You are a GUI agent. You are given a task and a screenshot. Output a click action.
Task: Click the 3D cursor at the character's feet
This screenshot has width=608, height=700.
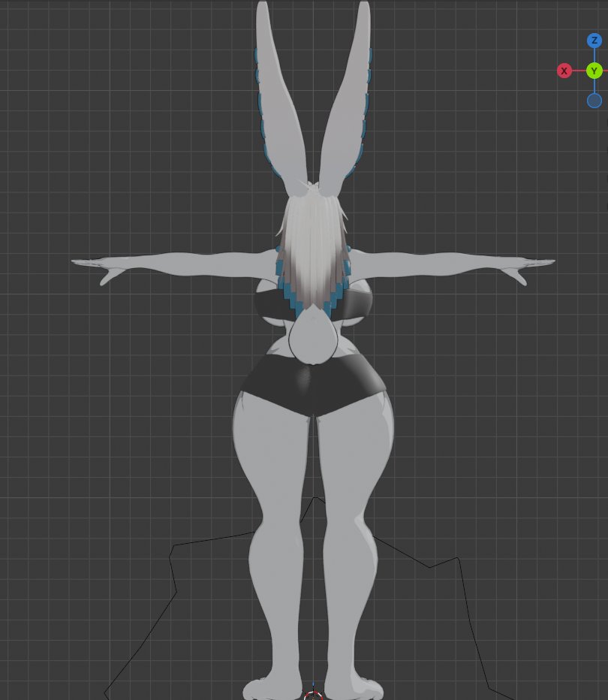tap(315, 694)
